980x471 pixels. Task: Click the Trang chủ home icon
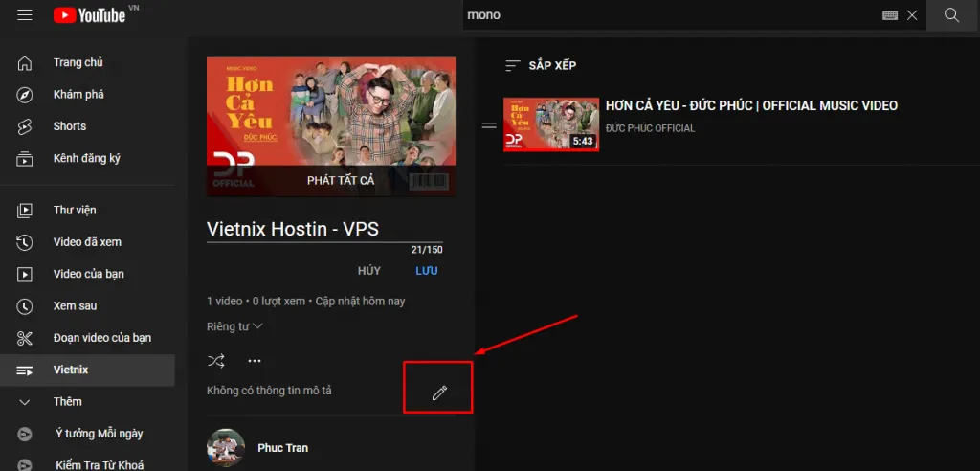(24, 62)
